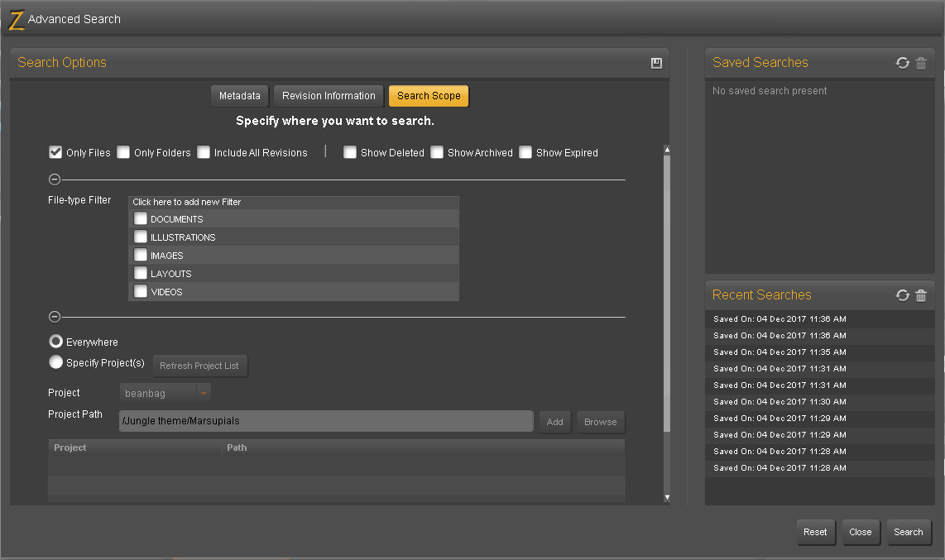The width and height of the screenshot is (945, 560).
Task: Click the Project Path input field
Action: (x=326, y=421)
